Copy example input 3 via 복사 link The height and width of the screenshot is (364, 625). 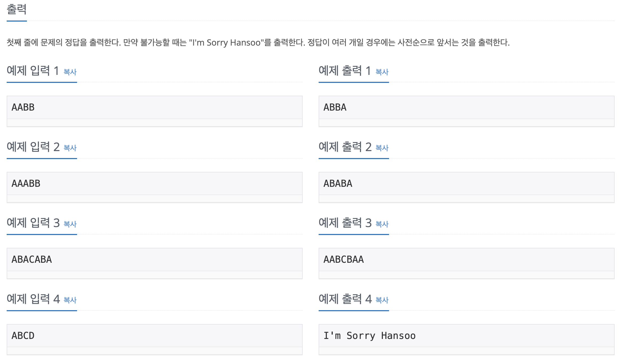70,224
